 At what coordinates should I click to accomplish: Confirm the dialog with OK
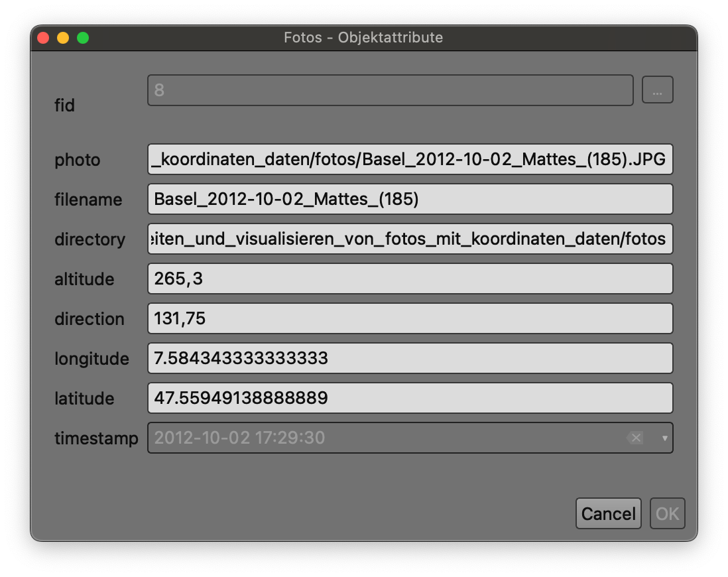667,513
